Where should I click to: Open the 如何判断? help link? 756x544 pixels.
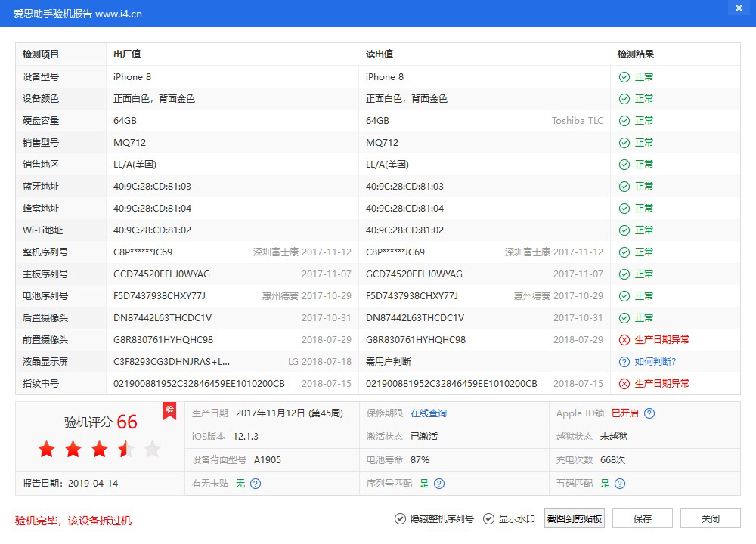pos(655,362)
